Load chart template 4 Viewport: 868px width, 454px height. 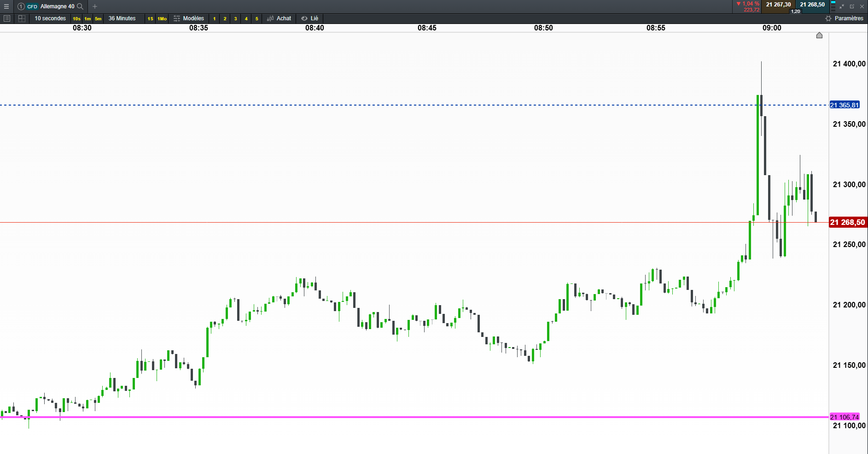246,19
